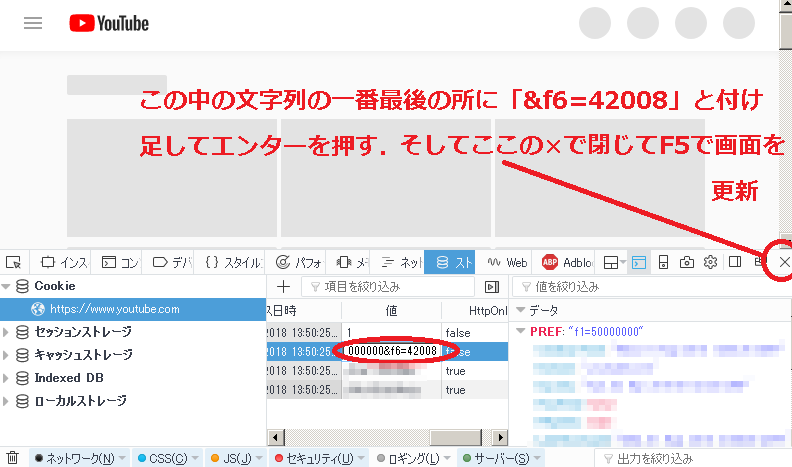Screen dimensions: 792x467
Task: Focus the 項目を絞り込み filter field
Action: click(388, 287)
